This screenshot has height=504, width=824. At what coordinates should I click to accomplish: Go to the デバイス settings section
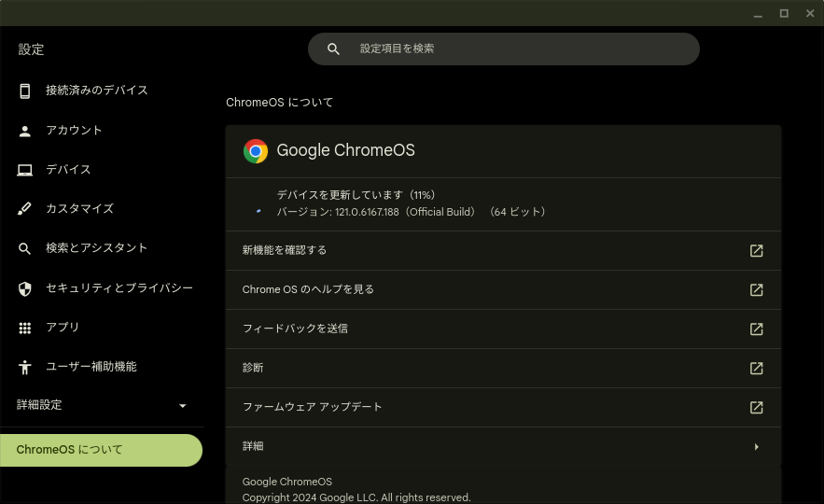click(x=102, y=170)
